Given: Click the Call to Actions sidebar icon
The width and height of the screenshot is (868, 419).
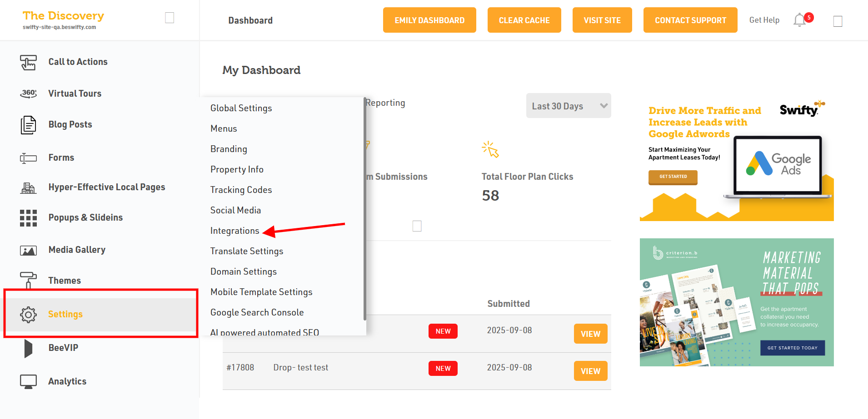Looking at the screenshot, I should pos(28,62).
